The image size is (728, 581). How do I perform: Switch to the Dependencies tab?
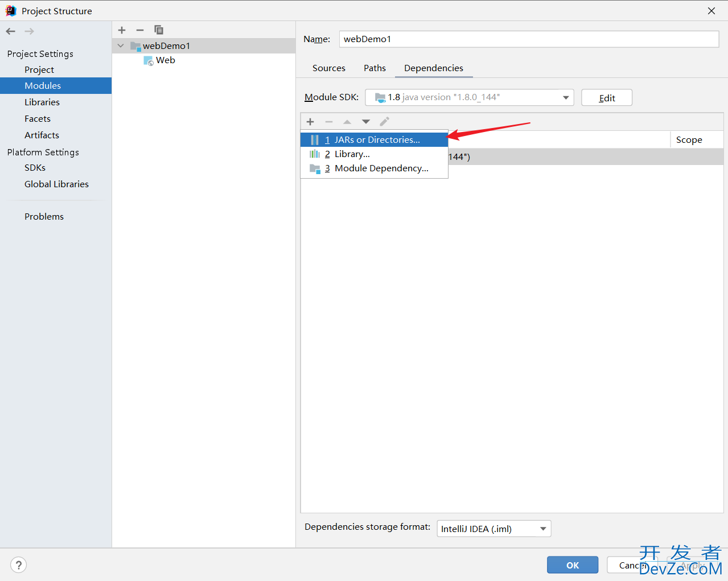(434, 68)
